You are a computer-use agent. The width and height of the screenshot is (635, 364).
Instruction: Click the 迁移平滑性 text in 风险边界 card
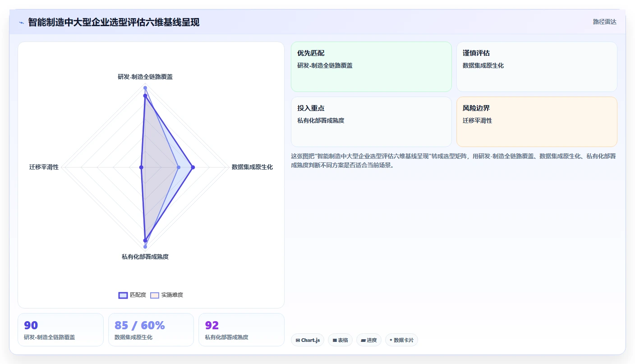477,121
